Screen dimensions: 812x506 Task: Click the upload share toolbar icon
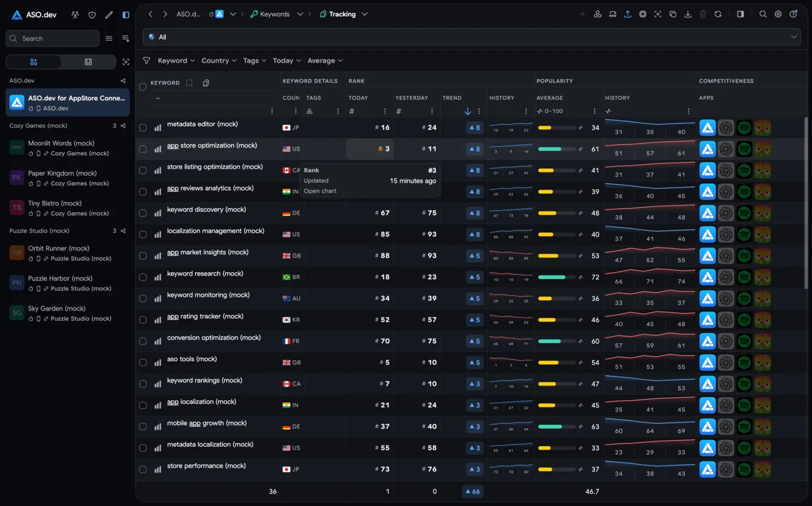click(x=628, y=14)
